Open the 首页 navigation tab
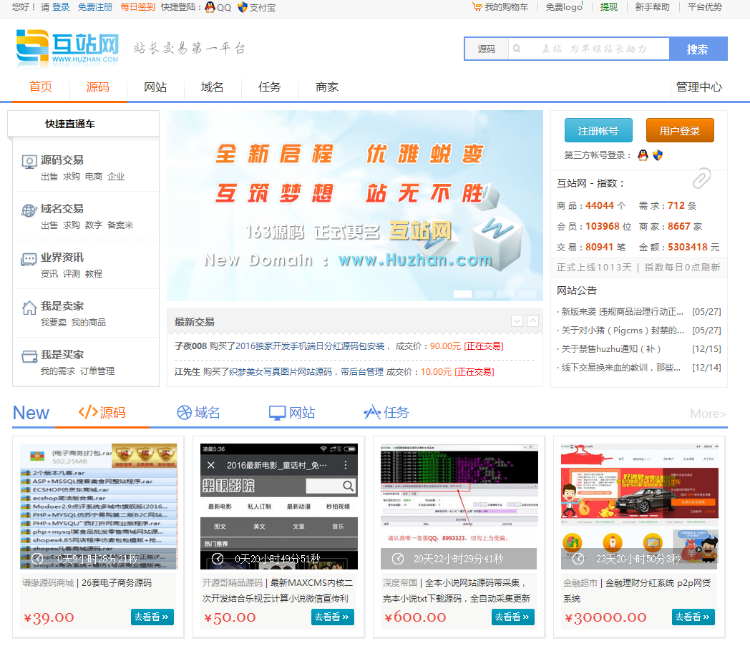 point(41,87)
